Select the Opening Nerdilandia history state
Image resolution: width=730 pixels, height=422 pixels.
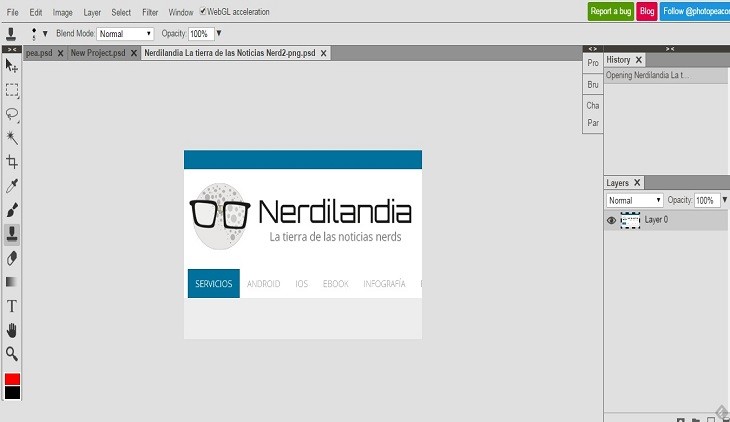(x=667, y=75)
